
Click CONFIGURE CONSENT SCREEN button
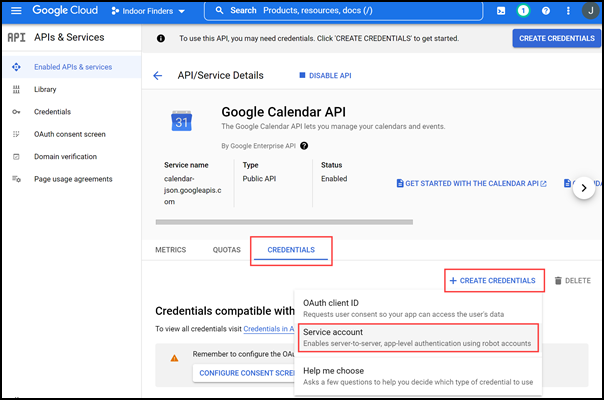[244, 373]
